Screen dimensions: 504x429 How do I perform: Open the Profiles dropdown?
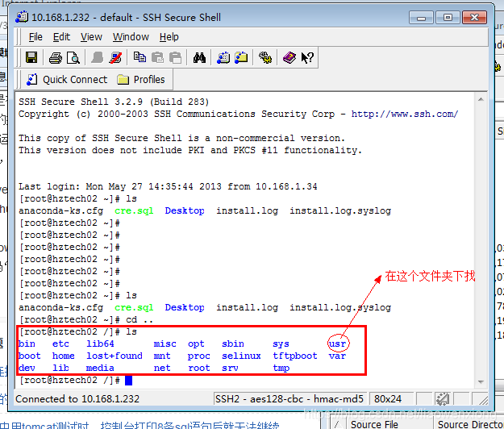141,79
